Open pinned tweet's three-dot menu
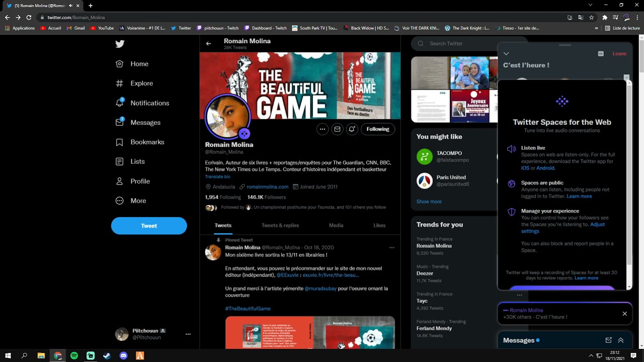The width and height of the screenshot is (644, 362). pos(392,247)
